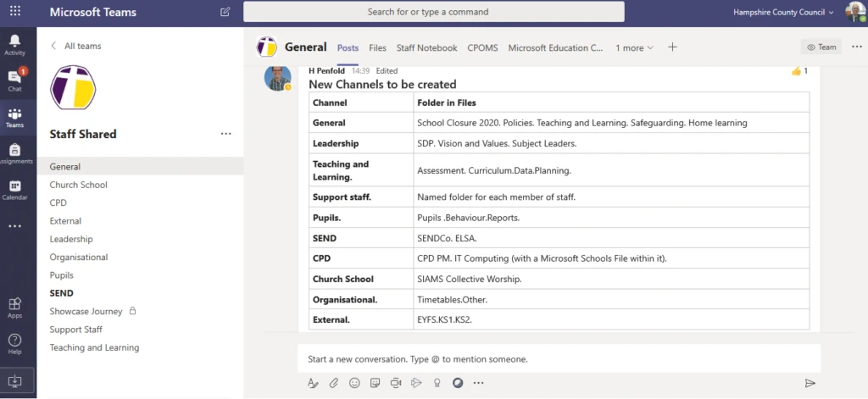Click the Team button at top right
The width and height of the screenshot is (868, 399).
[821, 47]
